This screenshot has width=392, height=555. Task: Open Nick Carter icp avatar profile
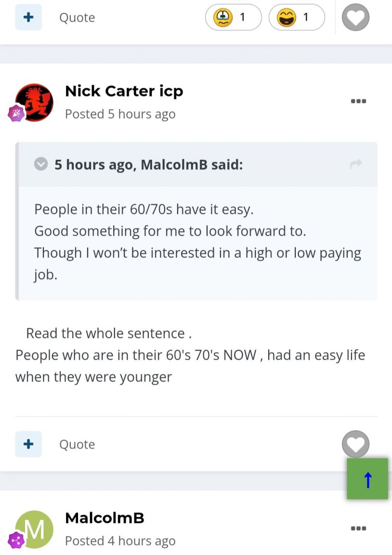35,102
